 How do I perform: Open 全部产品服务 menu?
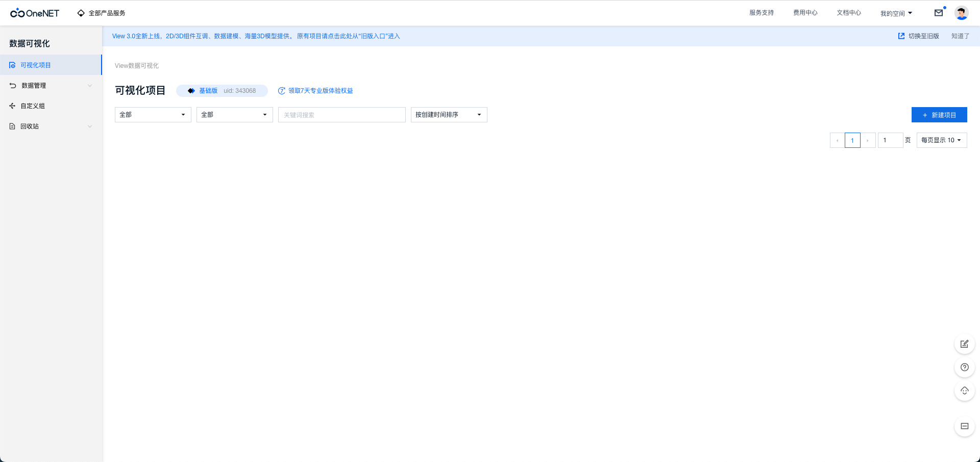pos(102,13)
